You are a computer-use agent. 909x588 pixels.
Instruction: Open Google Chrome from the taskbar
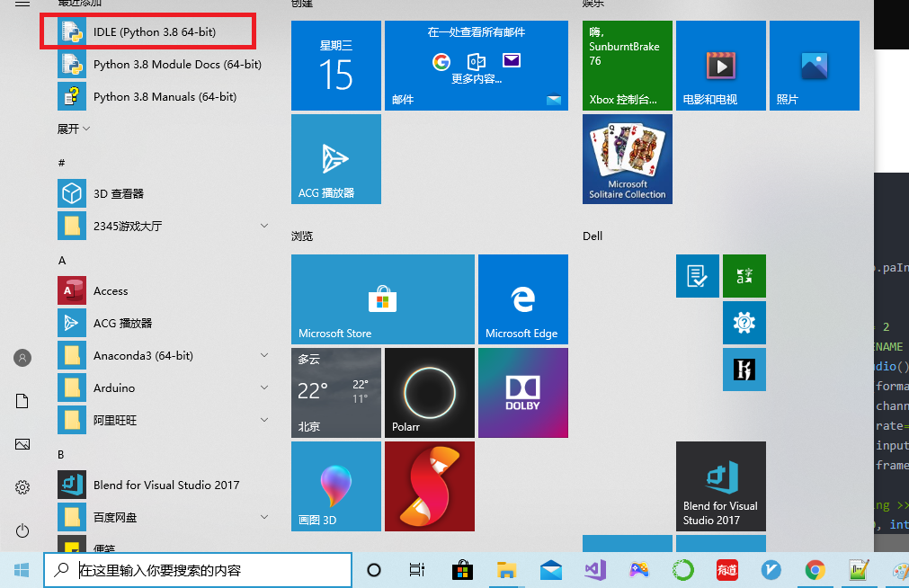[815, 571]
